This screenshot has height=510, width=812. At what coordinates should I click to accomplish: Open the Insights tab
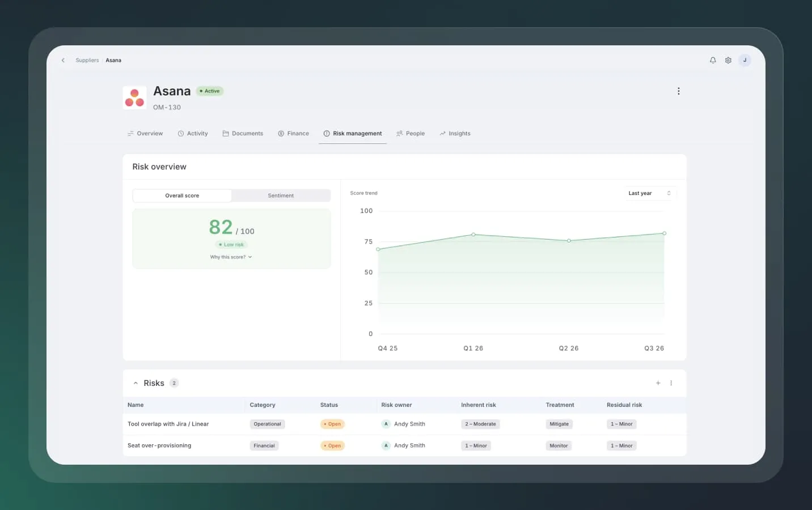click(455, 134)
